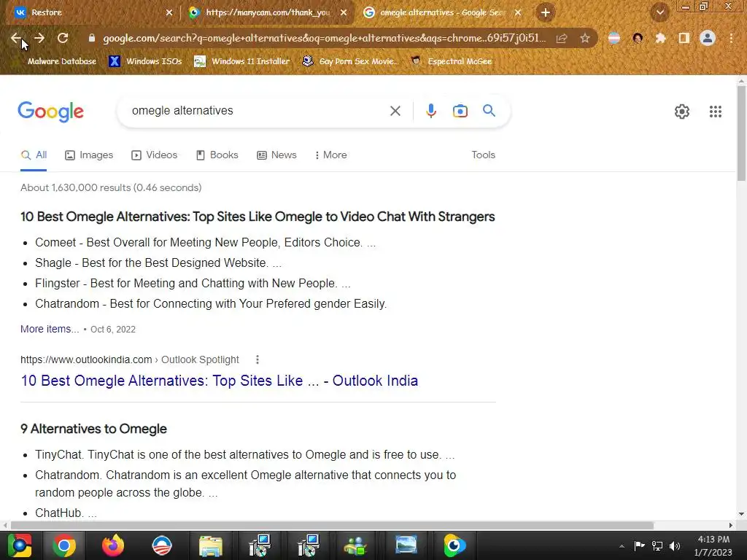Open the Chrome three-dot menu

click(731, 38)
